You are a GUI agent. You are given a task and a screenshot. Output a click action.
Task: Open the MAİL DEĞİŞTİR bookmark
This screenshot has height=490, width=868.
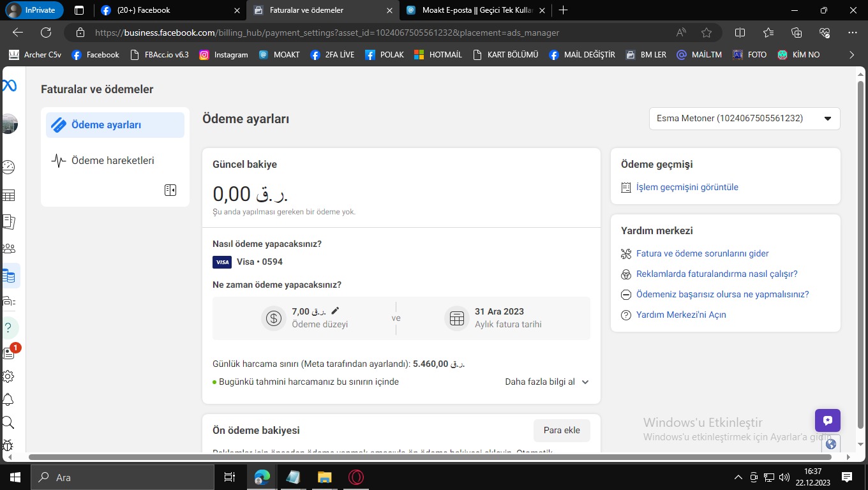pos(582,55)
